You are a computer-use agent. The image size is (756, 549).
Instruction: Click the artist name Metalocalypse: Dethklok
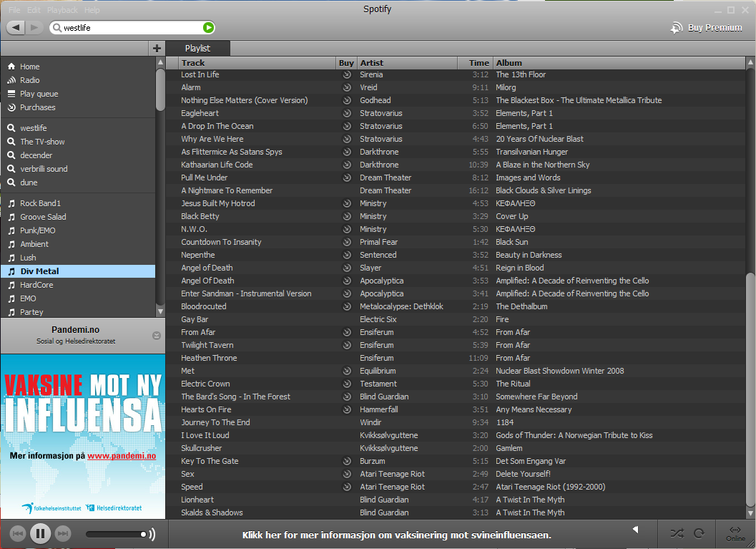402,306
